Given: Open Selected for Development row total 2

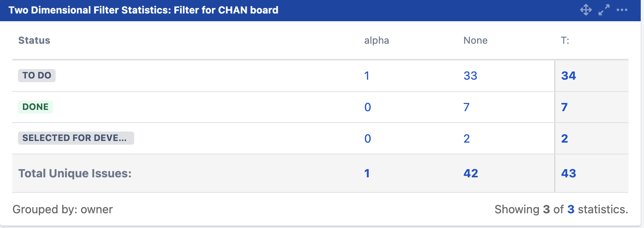Looking at the screenshot, I should pos(565,139).
